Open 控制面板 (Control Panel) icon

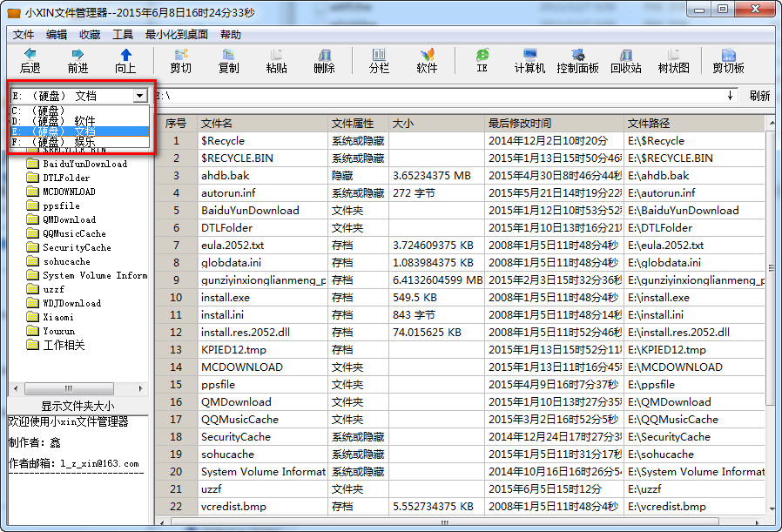tap(577, 60)
